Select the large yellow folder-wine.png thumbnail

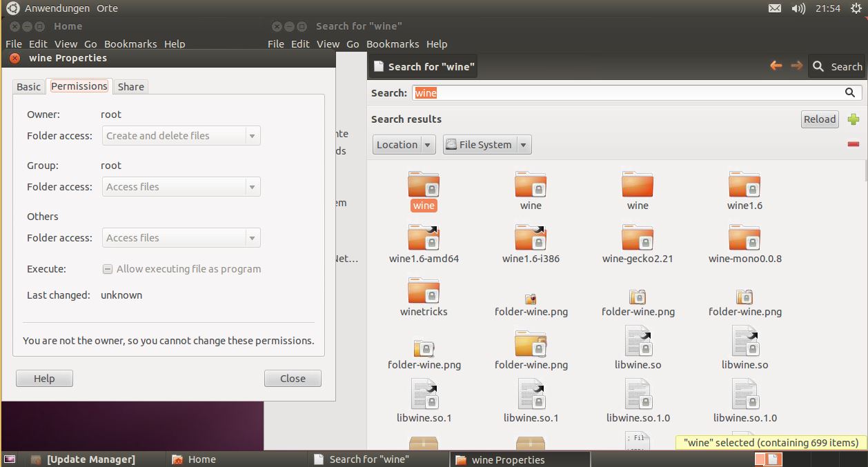click(531, 350)
